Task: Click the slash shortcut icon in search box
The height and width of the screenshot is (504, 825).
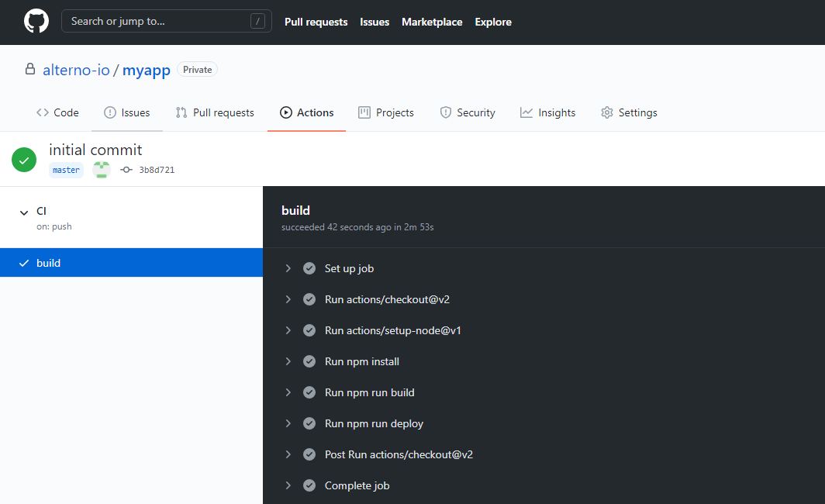Action: (257, 21)
